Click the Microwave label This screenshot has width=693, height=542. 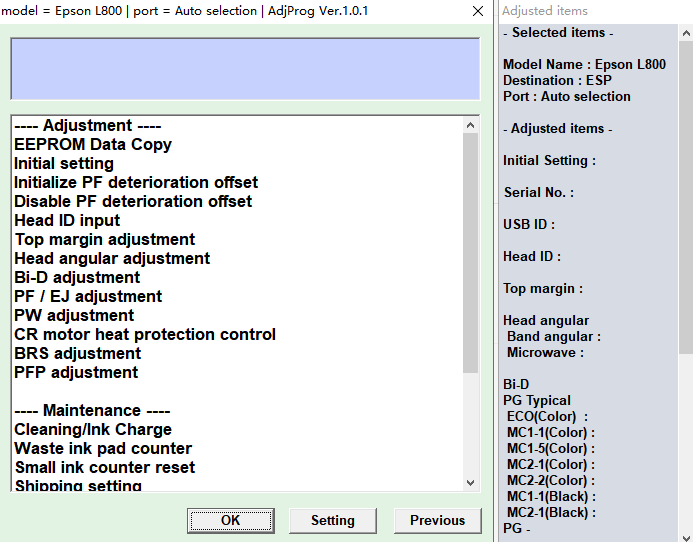[x=545, y=352]
